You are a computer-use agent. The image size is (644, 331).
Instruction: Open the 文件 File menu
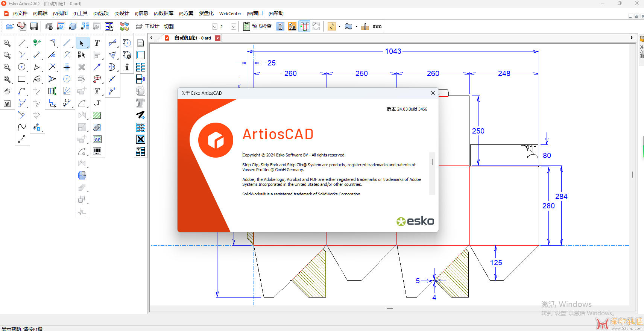pyautogui.click(x=20, y=14)
